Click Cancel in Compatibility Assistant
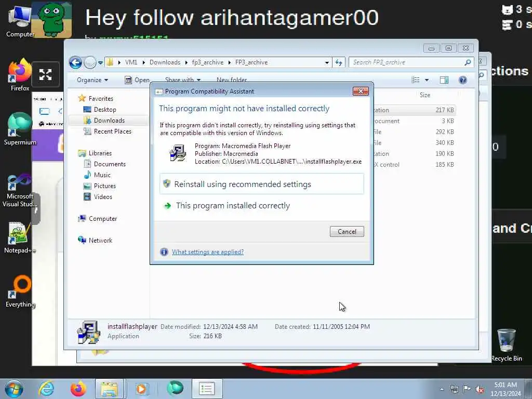 tap(347, 231)
